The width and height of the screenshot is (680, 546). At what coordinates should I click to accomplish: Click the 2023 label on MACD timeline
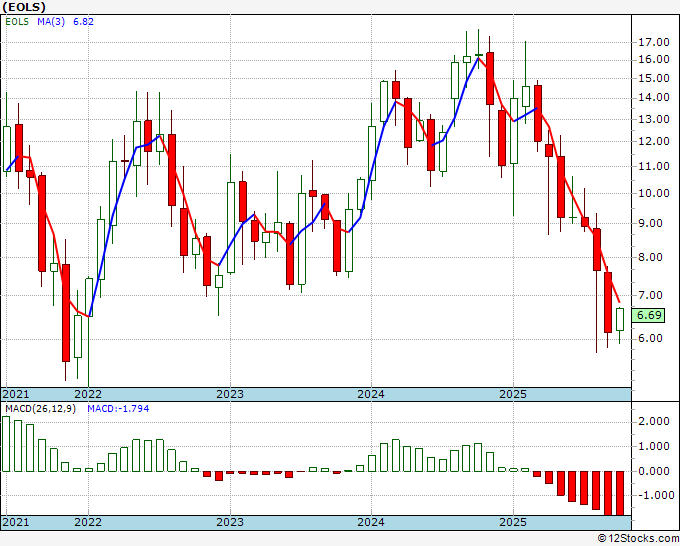click(230, 522)
